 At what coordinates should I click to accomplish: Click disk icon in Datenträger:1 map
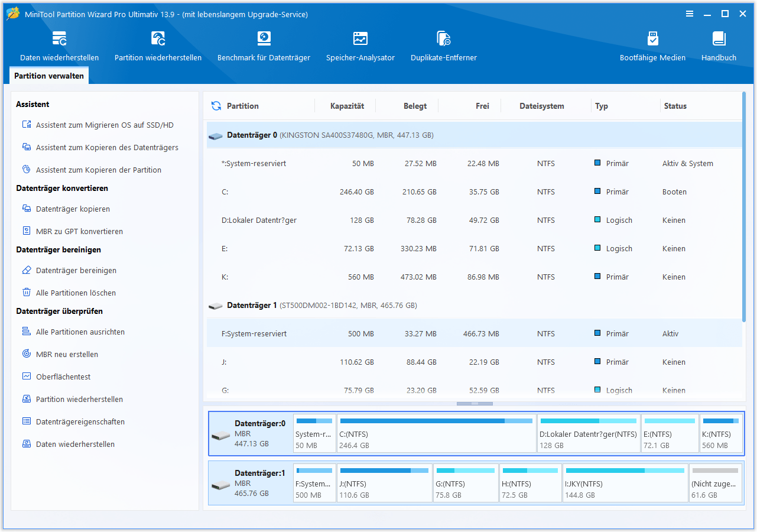point(221,486)
